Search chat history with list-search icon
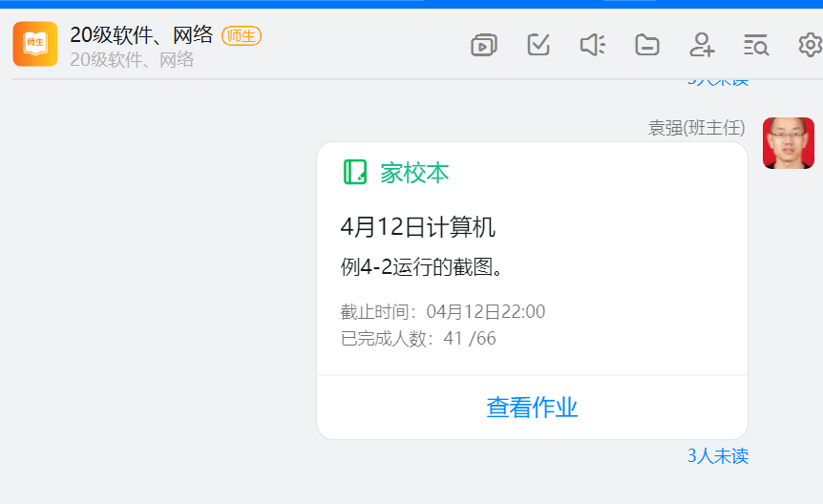This screenshot has width=823, height=504. tap(755, 45)
